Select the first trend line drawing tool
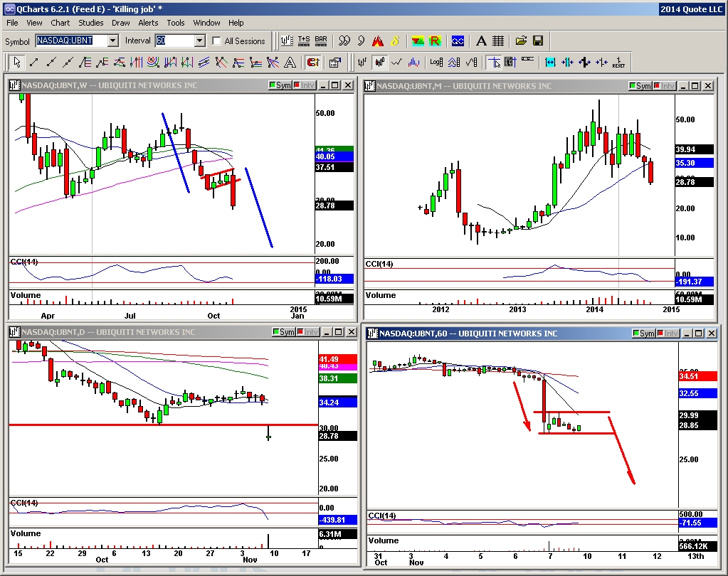This screenshot has height=576, width=728. coord(34,62)
